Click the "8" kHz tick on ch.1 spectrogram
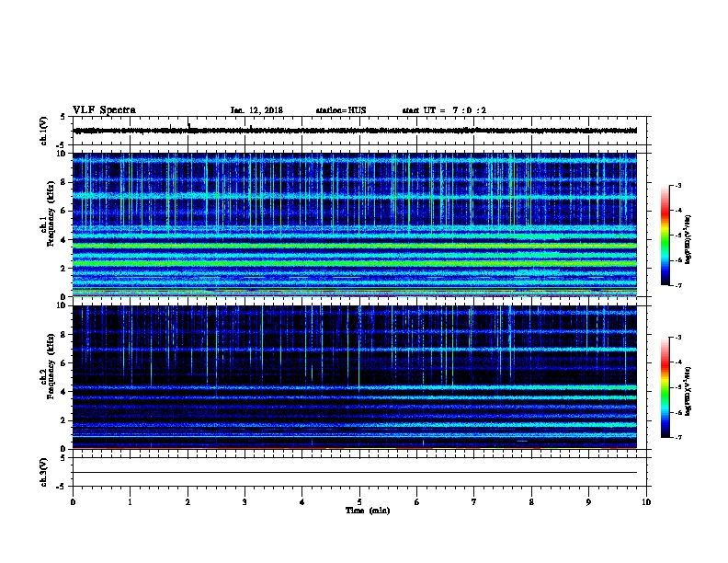728x563 pixels. point(63,182)
